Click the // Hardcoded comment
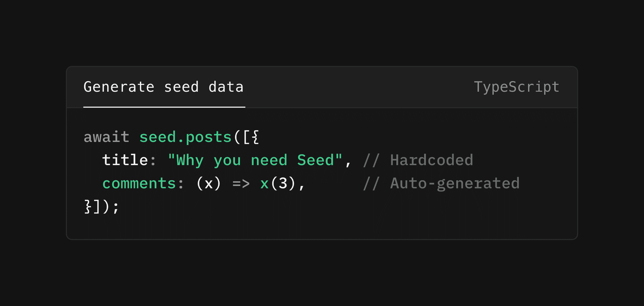This screenshot has width=644, height=306. point(418,160)
